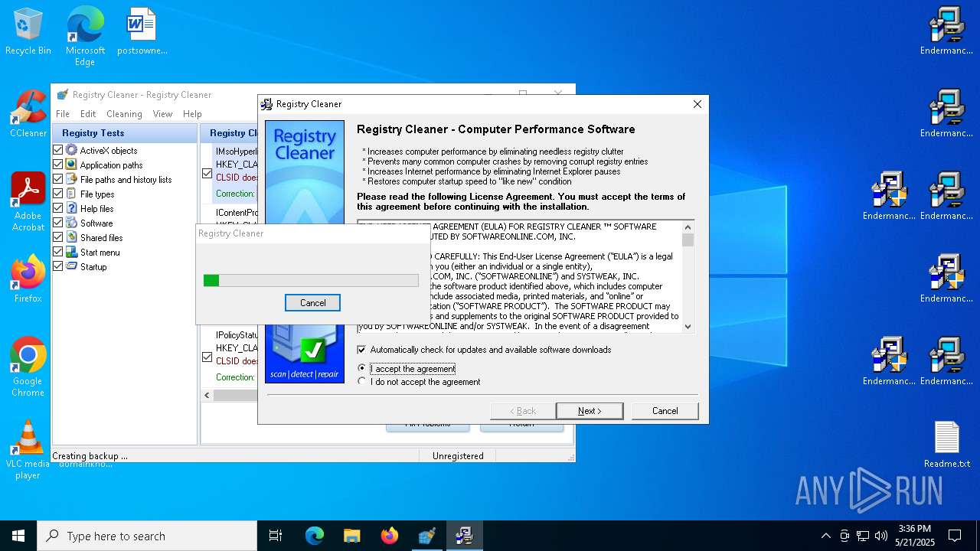Launch Google Chrome from the desktop shortcut
Screen dimensions: 980x551
pyautogui.click(x=28, y=367)
